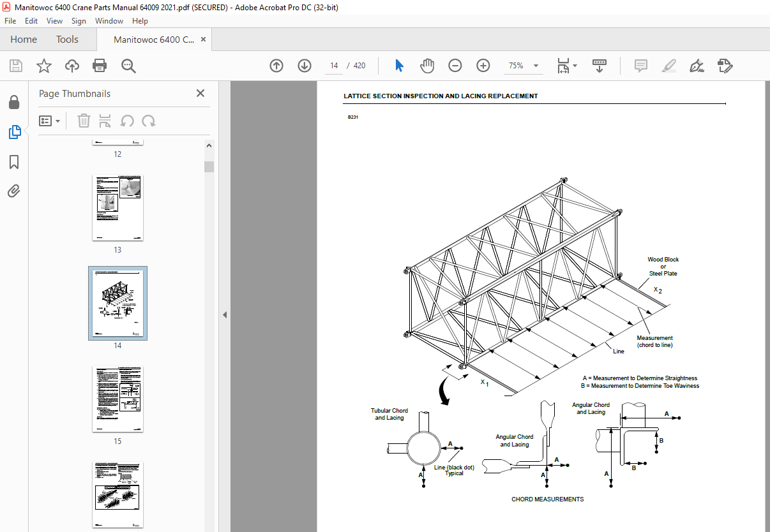This screenshot has height=532, width=770.
Task: Toggle the Page Thumbnails sidebar icon
Action: point(14,132)
